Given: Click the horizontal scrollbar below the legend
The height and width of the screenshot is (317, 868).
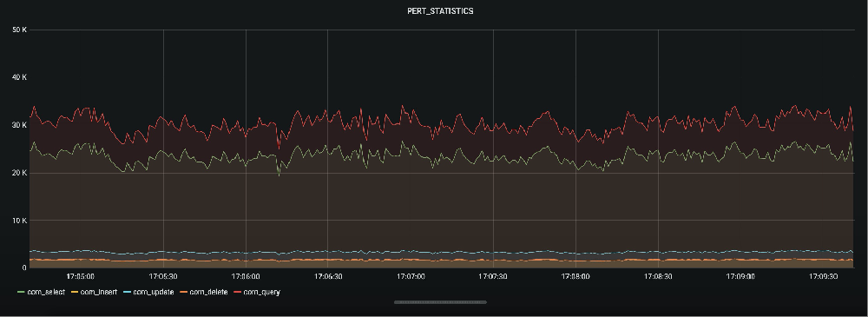Looking at the screenshot, I should coord(440,302).
